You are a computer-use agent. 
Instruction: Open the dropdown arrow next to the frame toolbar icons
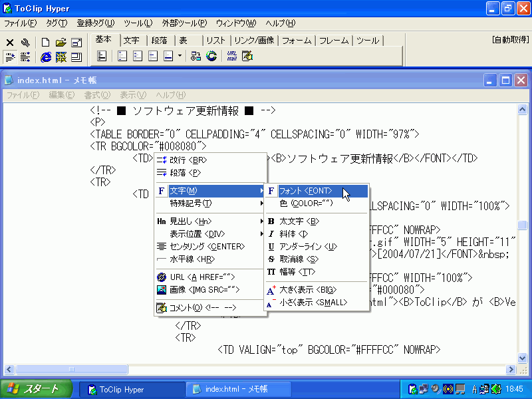click(x=178, y=57)
